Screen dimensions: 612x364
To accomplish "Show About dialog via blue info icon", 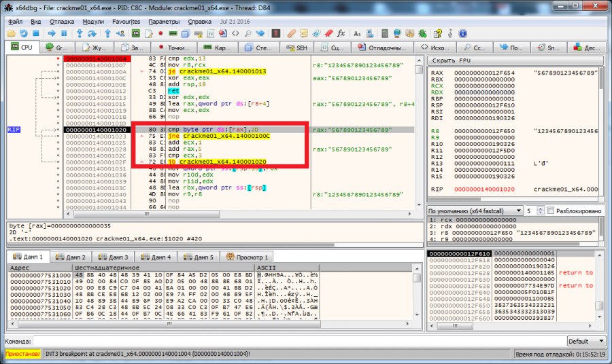I will tap(463, 33).
